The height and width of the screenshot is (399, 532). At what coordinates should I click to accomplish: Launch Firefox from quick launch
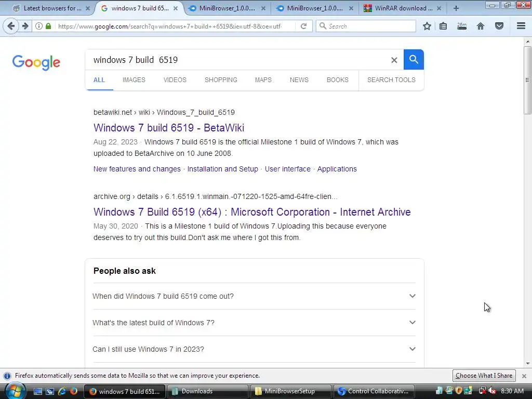[73, 391]
